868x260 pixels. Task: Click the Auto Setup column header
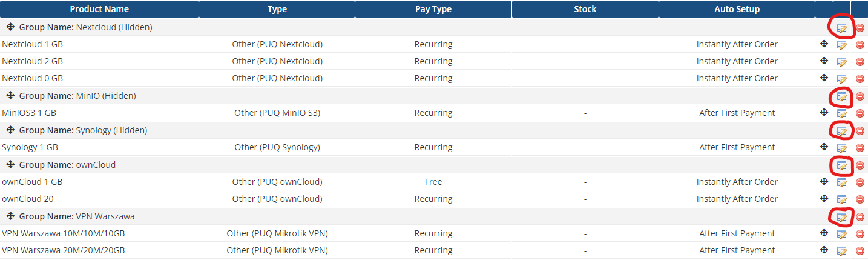737,9
